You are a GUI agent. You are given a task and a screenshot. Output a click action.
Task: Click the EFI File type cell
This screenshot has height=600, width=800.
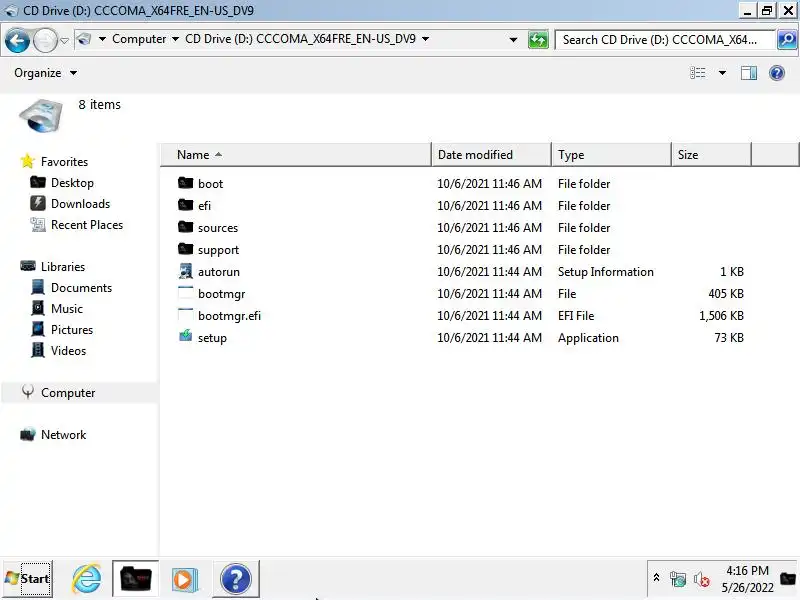576,316
